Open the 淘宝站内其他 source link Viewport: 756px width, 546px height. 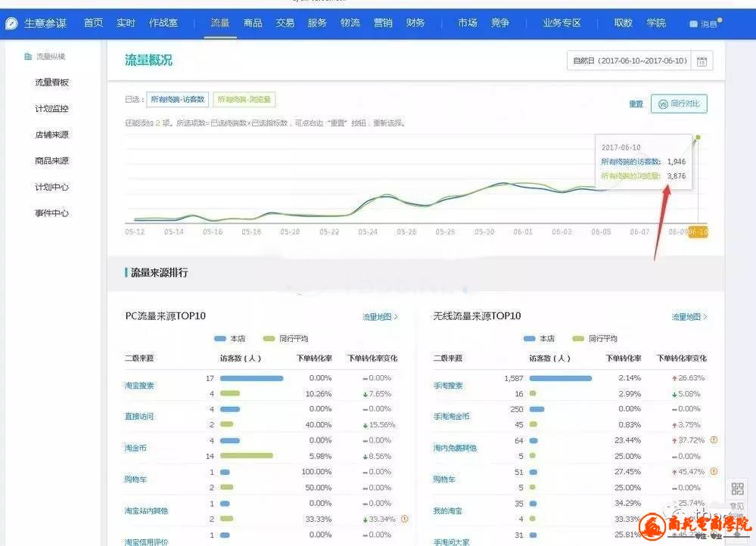pyautogui.click(x=146, y=510)
